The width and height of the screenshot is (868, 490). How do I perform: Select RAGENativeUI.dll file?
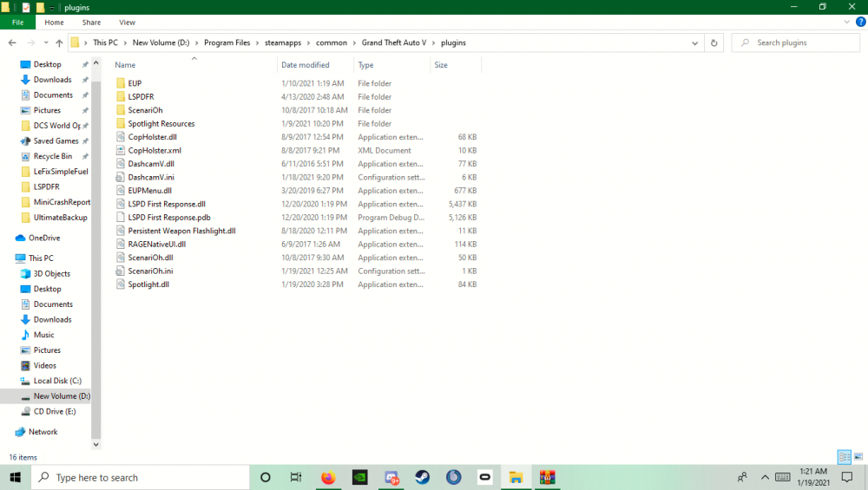point(156,244)
